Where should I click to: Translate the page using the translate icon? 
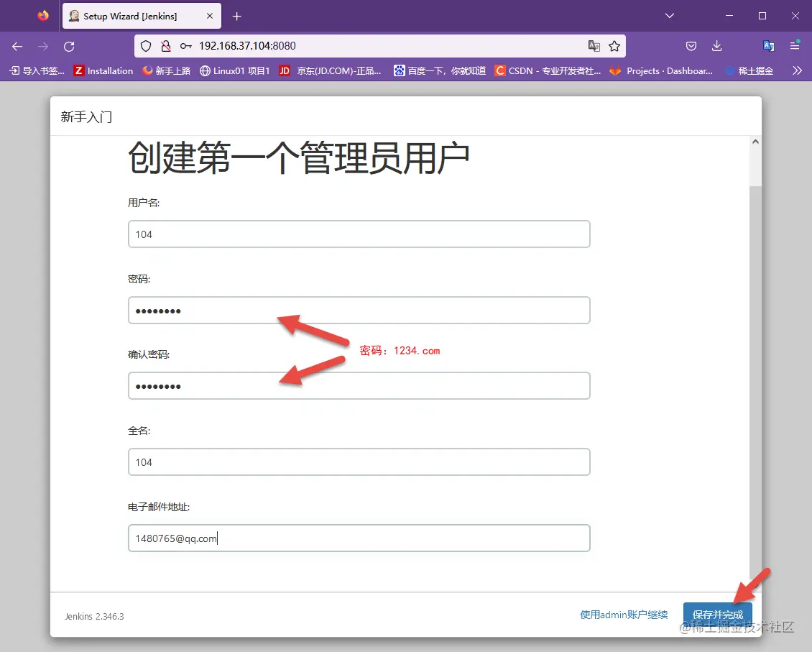(594, 46)
